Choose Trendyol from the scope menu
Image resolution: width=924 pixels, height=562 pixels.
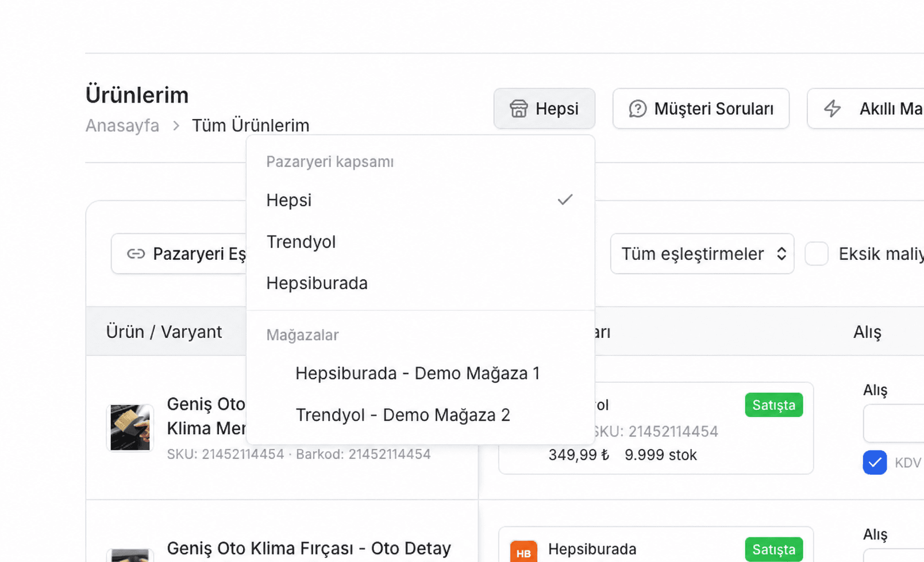coord(420,242)
